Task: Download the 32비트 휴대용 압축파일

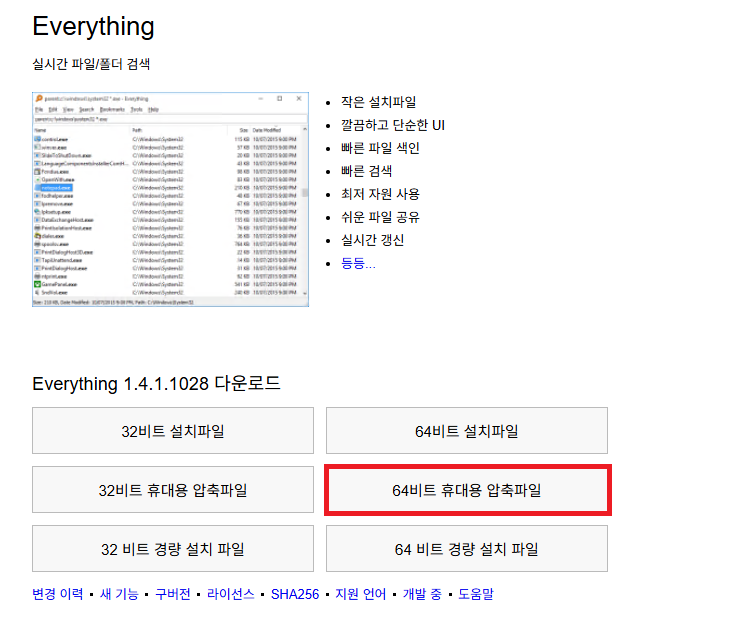Action: [x=172, y=490]
